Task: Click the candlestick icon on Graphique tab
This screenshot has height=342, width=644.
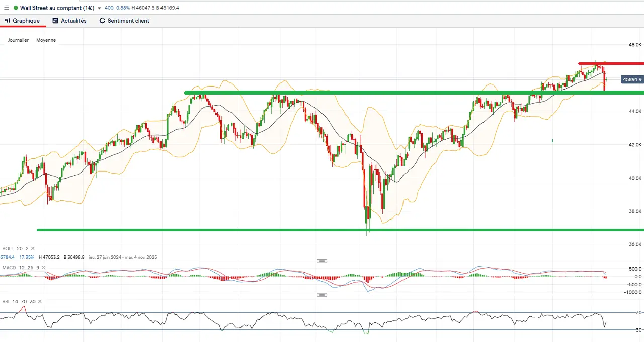Action: pos(7,21)
